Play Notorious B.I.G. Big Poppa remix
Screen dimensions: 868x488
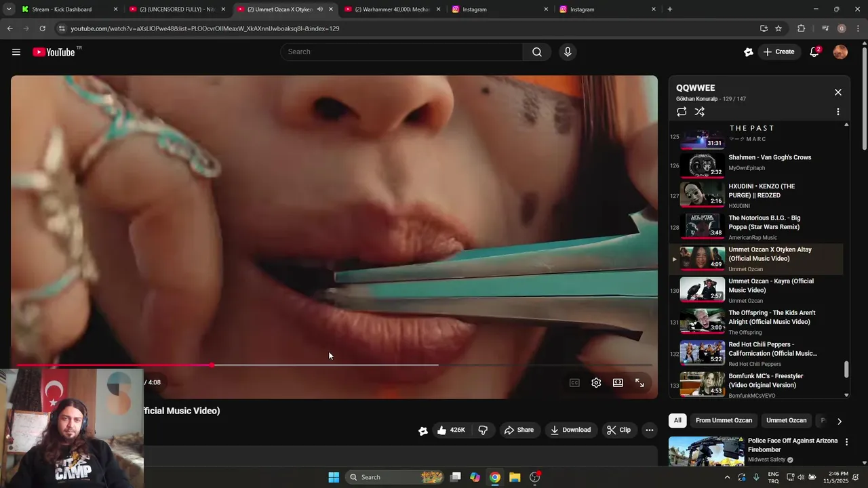click(x=756, y=227)
